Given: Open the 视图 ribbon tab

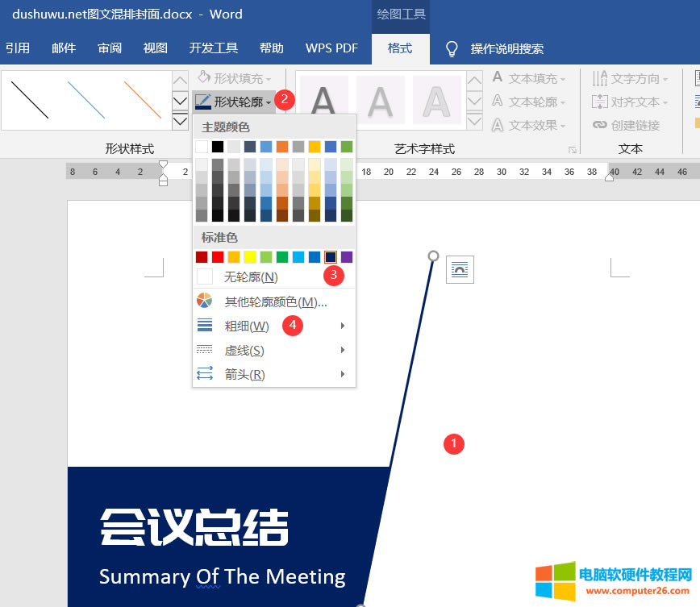Looking at the screenshot, I should coord(156,48).
